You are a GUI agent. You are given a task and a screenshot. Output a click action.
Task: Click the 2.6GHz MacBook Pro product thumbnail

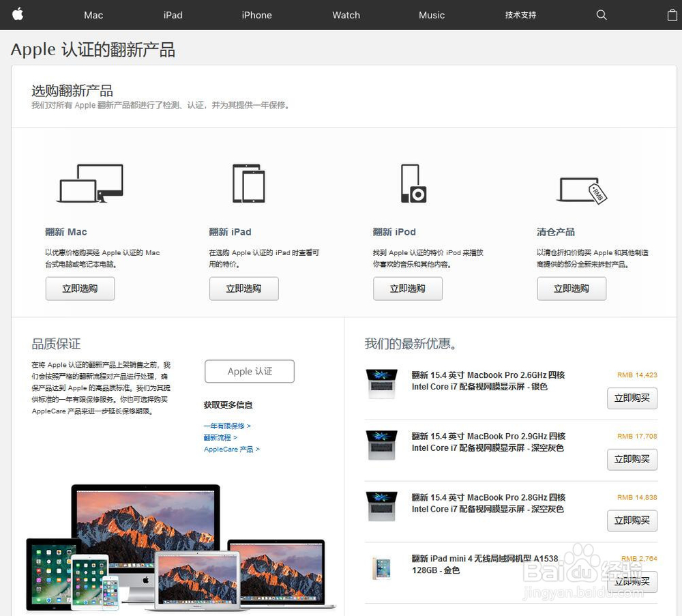point(381,382)
